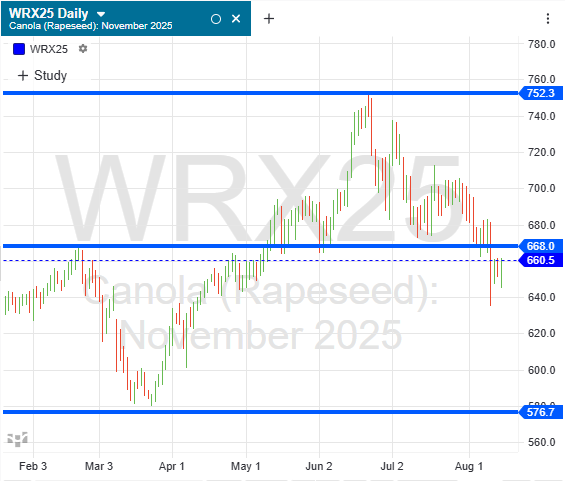This screenshot has width=565, height=481.
Task: Click the 700.0 price axis value
Action: coord(542,188)
